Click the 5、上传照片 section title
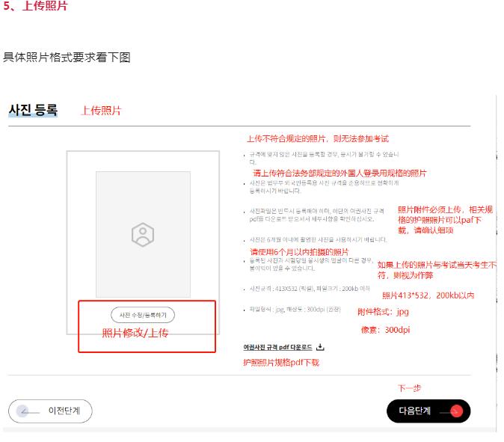The image size is (504, 442). (35, 6)
